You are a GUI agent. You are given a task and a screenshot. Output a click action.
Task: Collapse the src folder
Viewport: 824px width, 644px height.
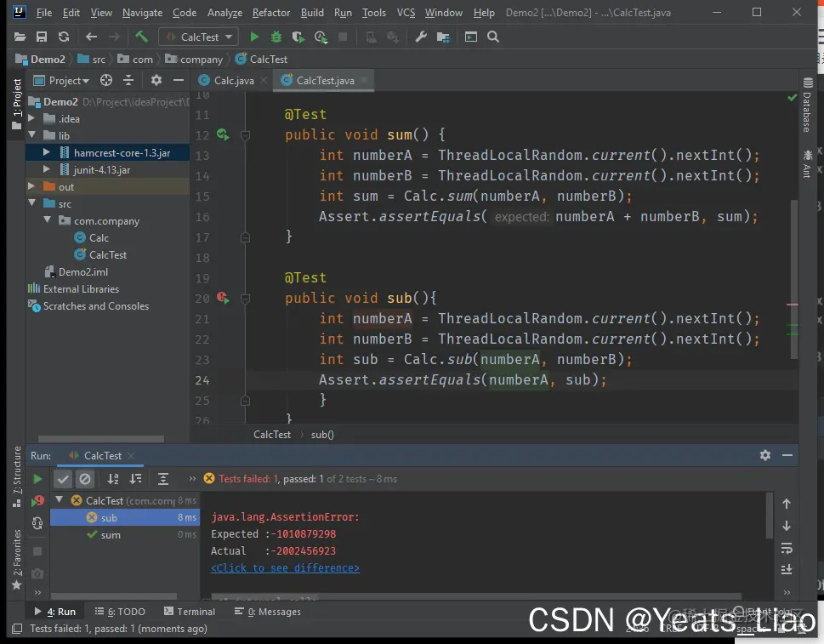(x=31, y=203)
